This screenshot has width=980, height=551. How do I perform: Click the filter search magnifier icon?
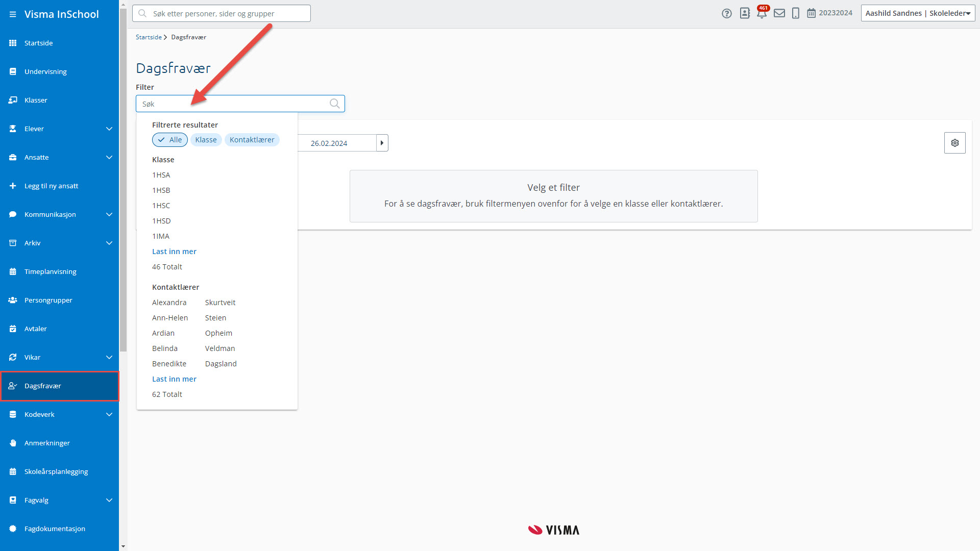coord(335,104)
